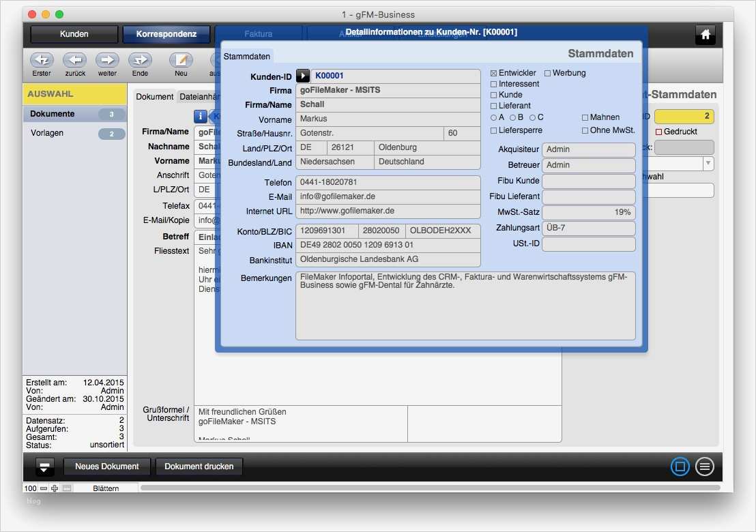Click the E-Mail field info@gofilemaker.de

coord(388,196)
